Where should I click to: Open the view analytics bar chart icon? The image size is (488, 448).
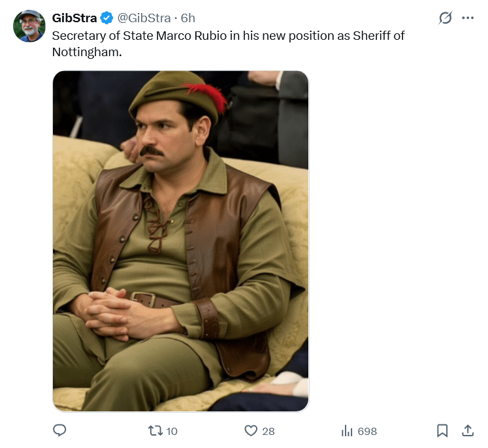click(347, 430)
